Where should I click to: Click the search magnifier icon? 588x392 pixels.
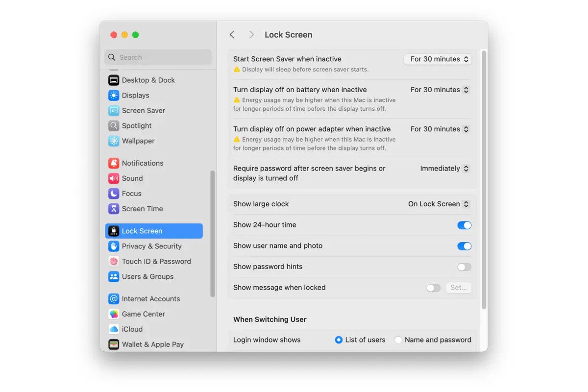[112, 57]
